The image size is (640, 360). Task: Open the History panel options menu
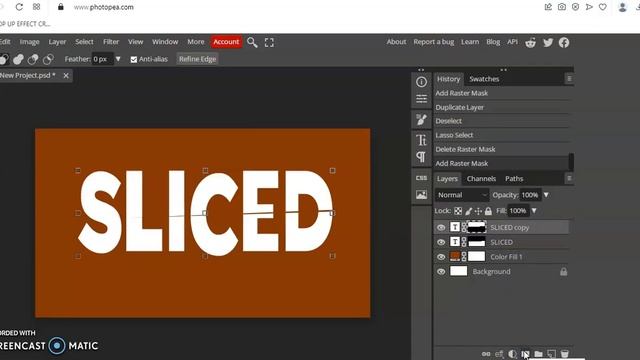tap(569, 79)
